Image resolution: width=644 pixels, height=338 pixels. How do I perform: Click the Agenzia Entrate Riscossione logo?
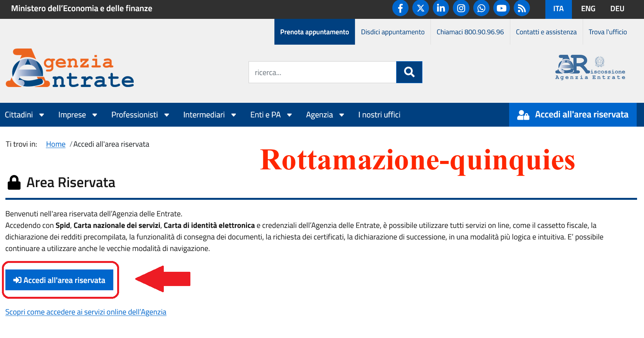coord(590,67)
